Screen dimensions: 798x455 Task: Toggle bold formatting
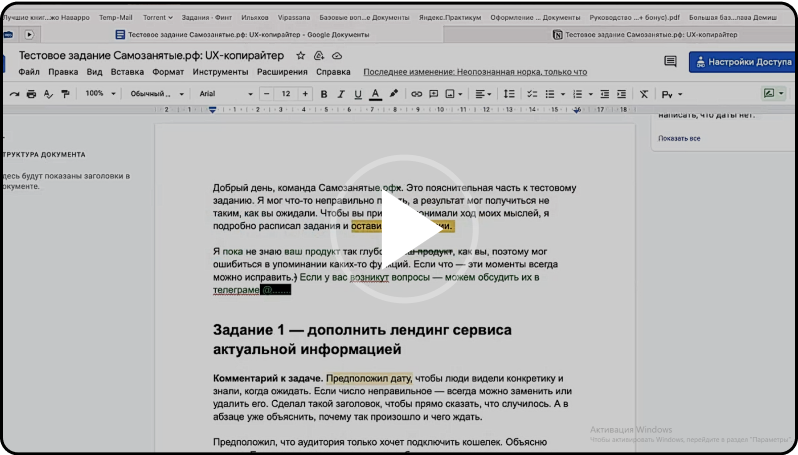324,94
